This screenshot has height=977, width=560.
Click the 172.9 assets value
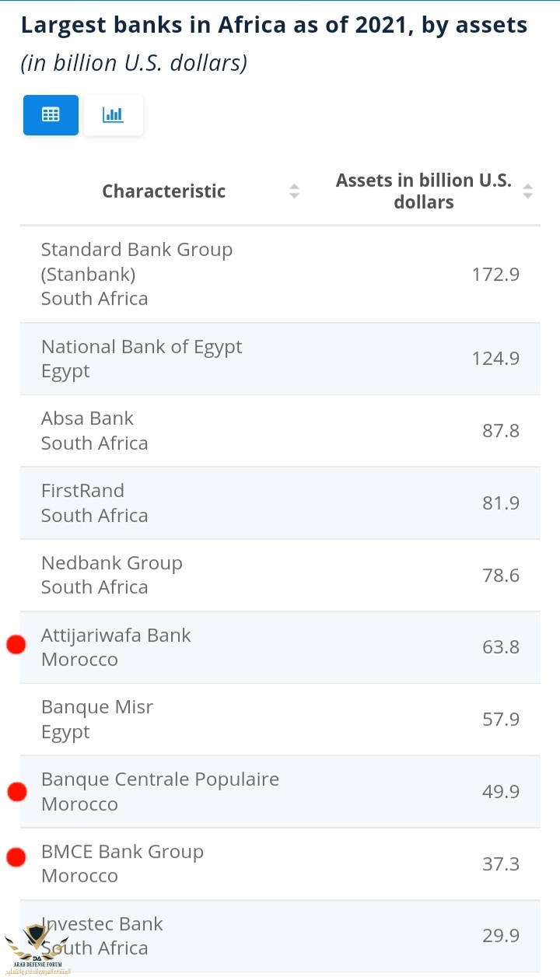click(x=495, y=274)
